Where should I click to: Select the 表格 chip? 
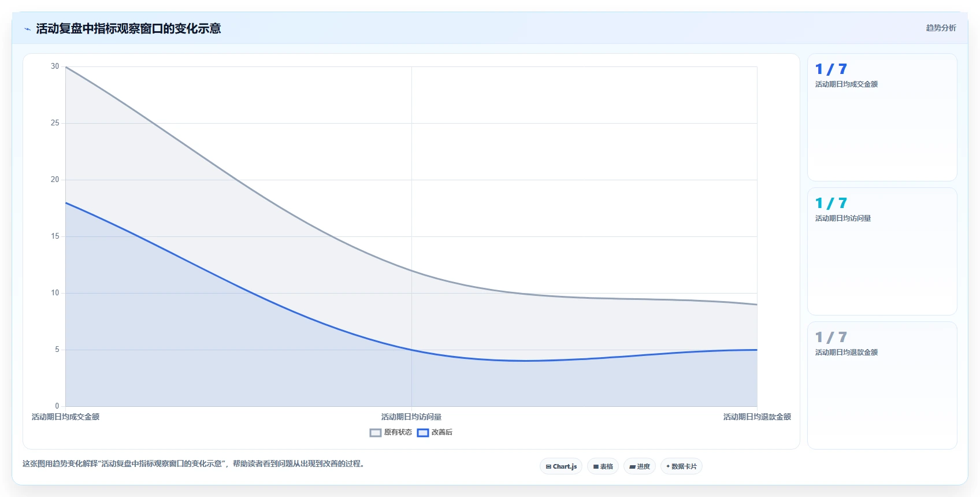click(603, 466)
